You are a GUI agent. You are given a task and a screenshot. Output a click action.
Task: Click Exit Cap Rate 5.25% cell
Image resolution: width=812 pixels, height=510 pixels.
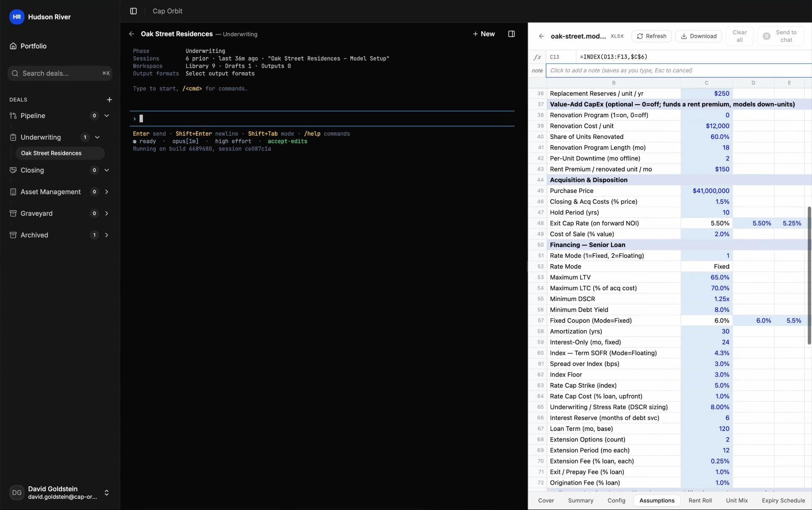point(789,223)
